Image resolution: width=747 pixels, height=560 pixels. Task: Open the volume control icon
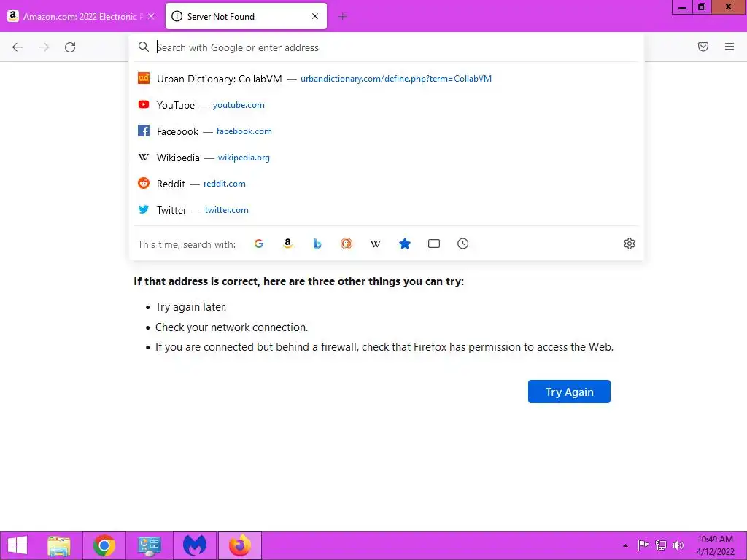678,545
